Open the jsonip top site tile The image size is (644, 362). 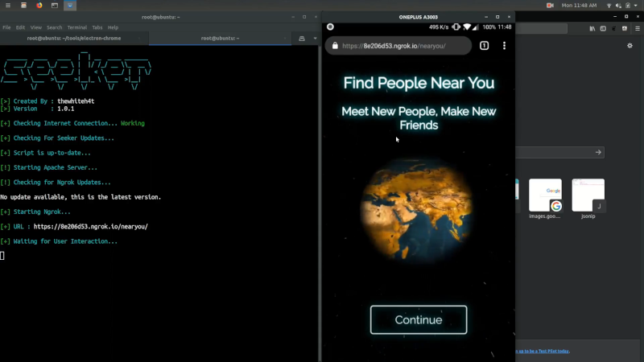[x=588, y=195]
